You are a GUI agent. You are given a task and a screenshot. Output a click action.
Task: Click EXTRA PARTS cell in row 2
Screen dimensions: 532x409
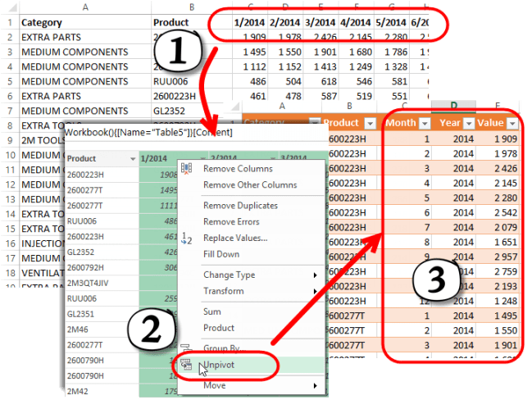click(85, 37)
